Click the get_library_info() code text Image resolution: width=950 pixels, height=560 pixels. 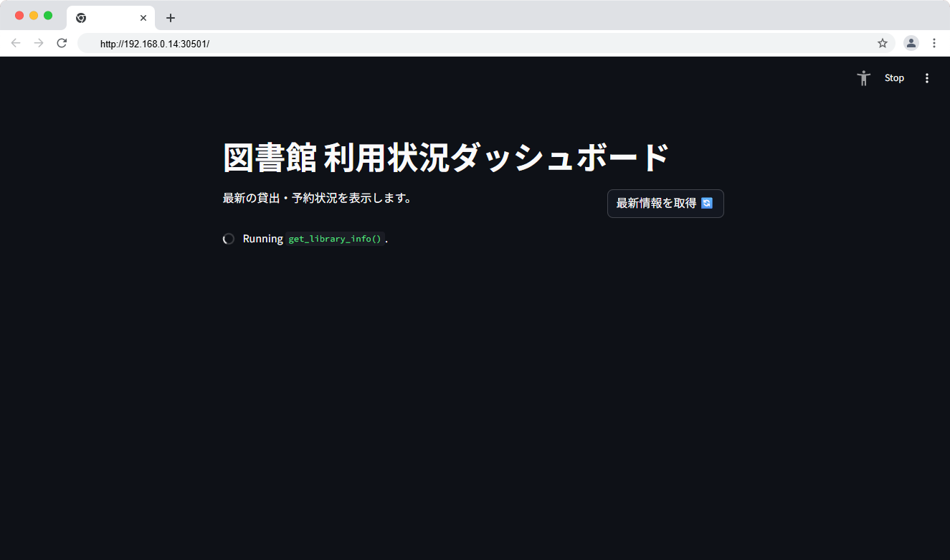[x=335, y=239]
